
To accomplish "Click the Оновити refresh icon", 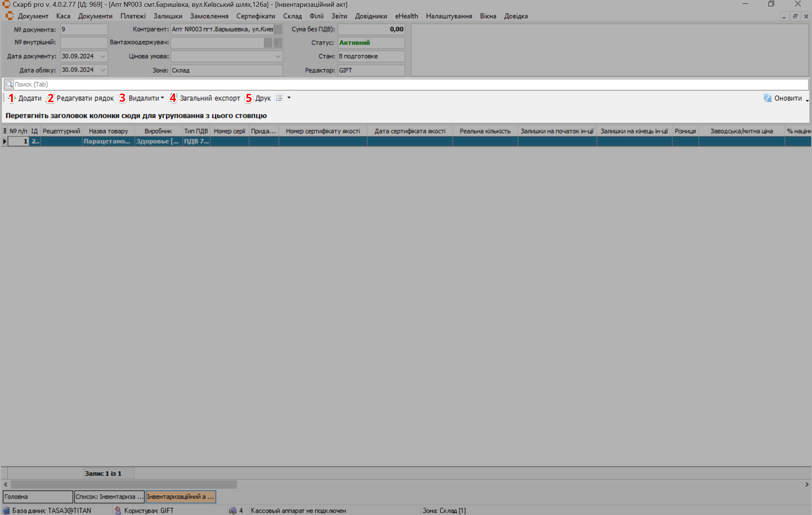I will click(x=767, y=98).
